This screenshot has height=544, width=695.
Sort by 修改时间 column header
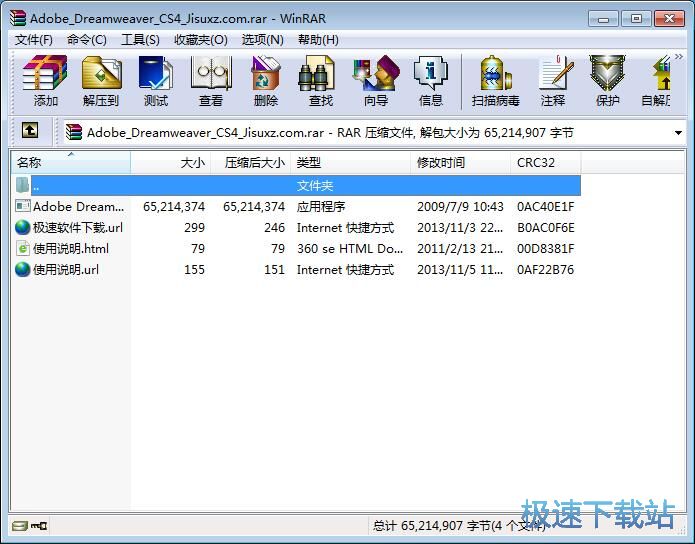coord(461,162)
